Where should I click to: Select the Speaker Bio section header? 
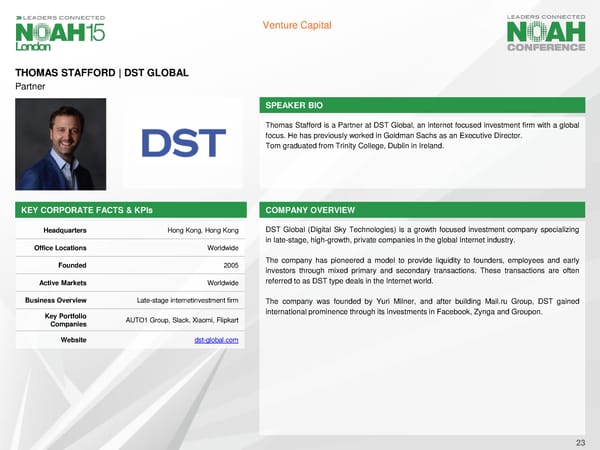293,105
